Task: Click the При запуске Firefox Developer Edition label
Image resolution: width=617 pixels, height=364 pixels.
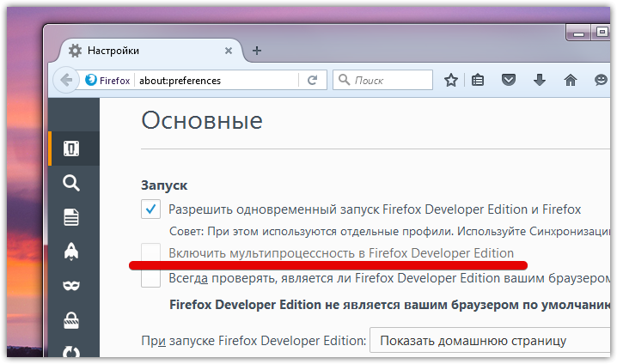Action: tap(254, 341)
